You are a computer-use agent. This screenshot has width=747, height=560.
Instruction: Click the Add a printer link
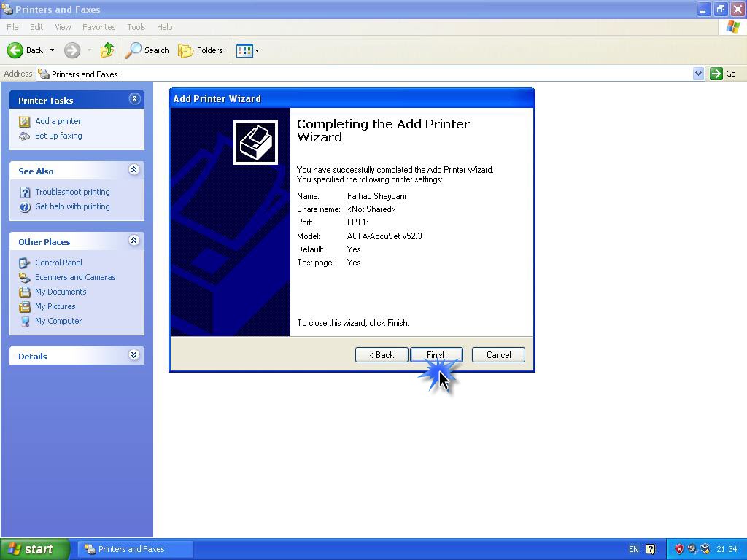pos(58,121)
